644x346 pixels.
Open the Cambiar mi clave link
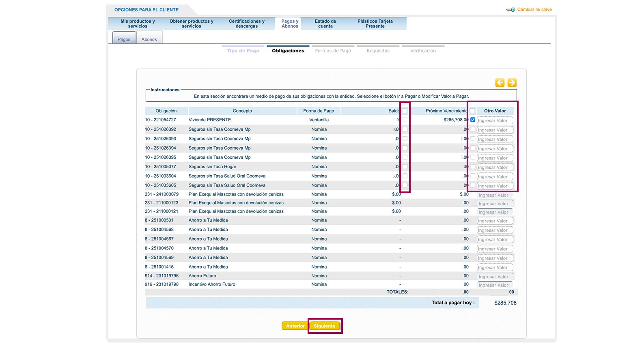point(534,9)
